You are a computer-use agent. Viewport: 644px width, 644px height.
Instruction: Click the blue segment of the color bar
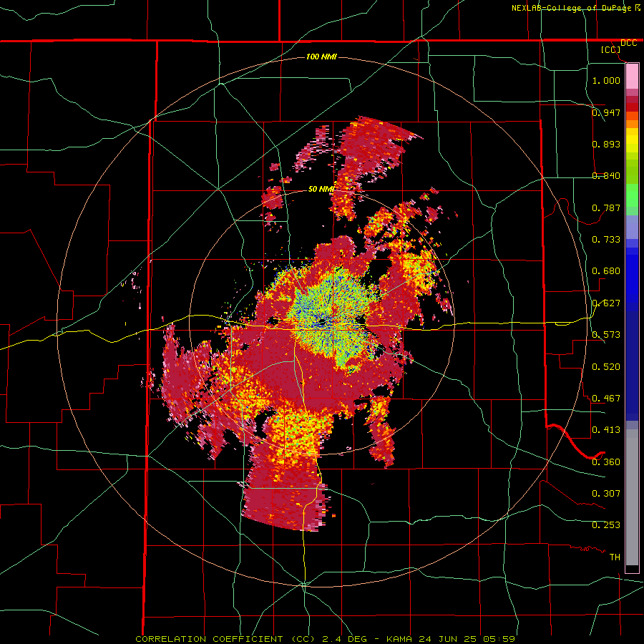click(632, 279)
